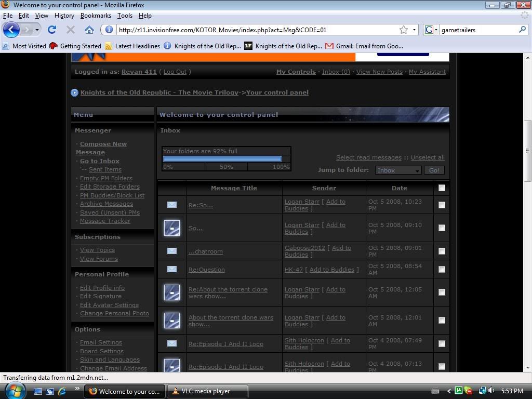Tick the checkbox for Re:Question message
Screen dimensions: 532x399
click(x=442, y=269)
